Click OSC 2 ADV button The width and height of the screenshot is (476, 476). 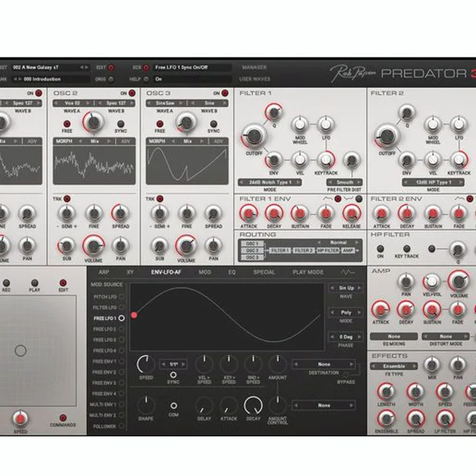[126, 141]
